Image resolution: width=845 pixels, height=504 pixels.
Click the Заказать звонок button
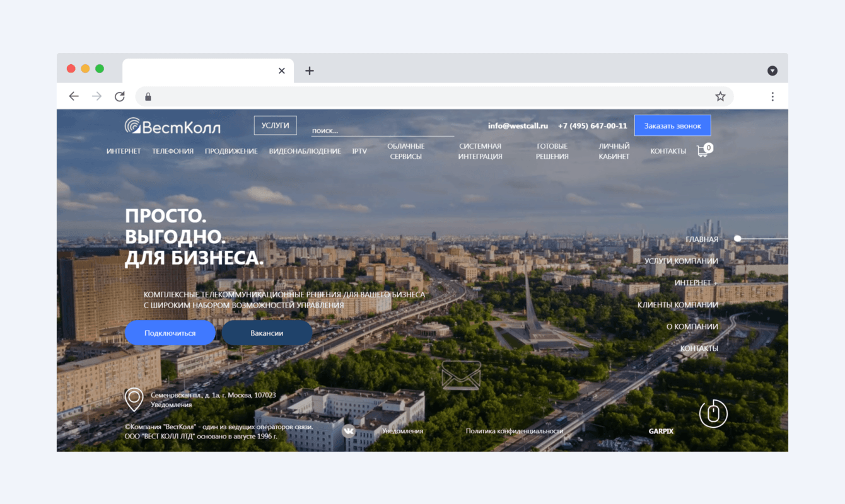coord(672,125)
